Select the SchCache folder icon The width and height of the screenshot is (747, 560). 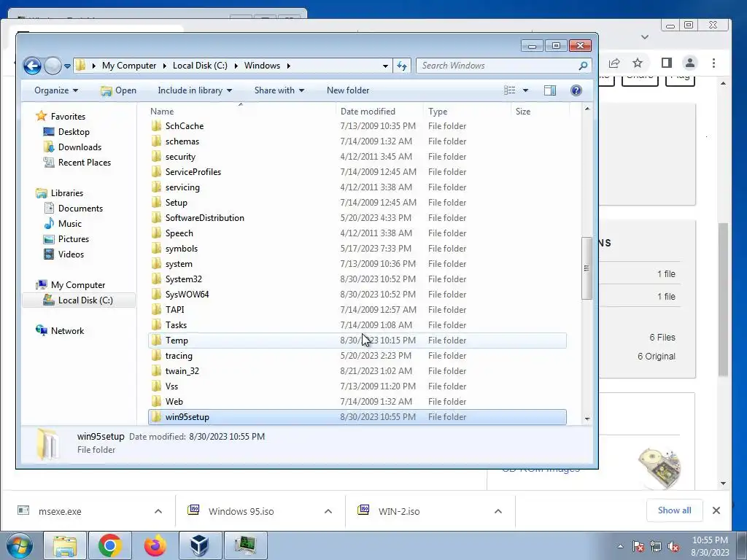click(x=156, y=125)
